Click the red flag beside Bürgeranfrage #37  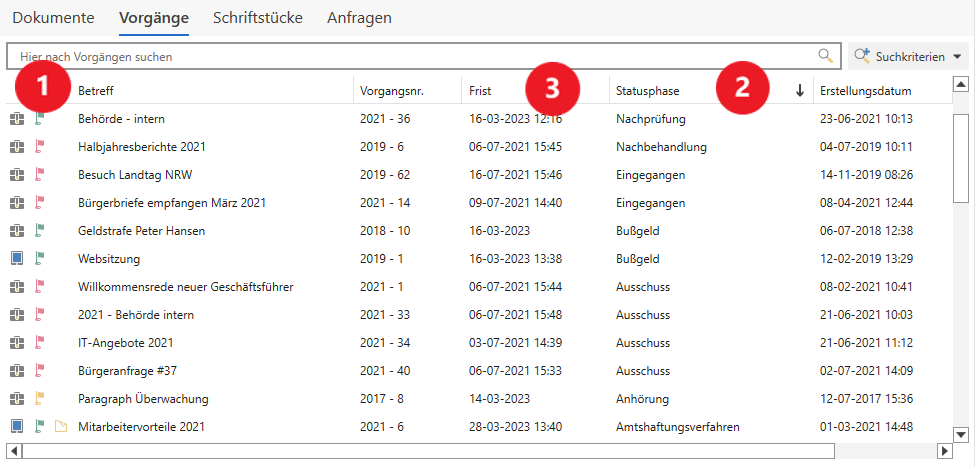coord(40,371)
